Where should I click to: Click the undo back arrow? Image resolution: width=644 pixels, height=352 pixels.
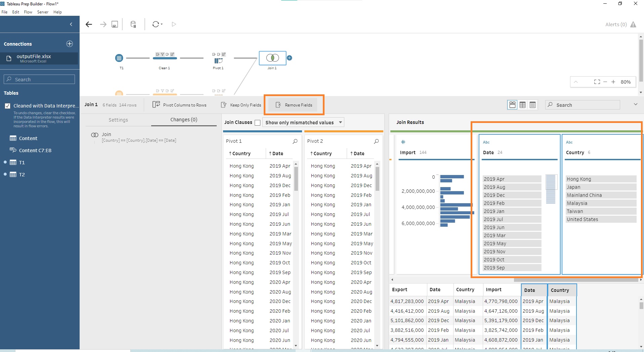tap(89, 24)
